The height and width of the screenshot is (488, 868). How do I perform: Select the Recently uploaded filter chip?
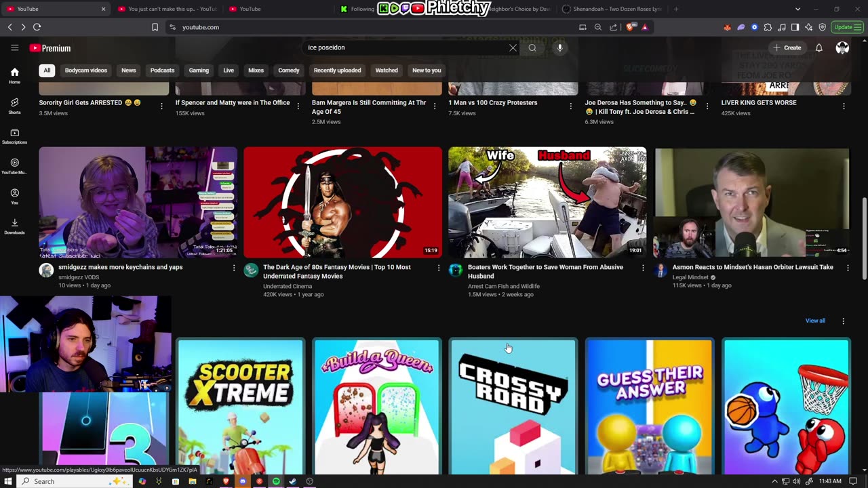[337, 70]
